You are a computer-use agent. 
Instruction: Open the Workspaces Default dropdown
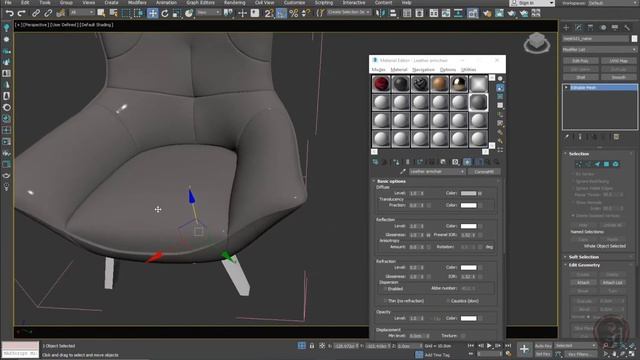coord(612,3)
